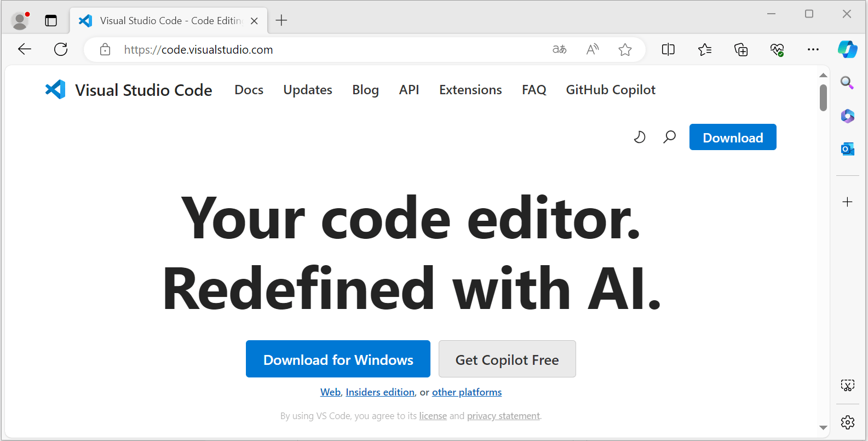Click the address bar URL field
Screen dimensions: 868x441
pyautogui.click(x=329, y=50)
